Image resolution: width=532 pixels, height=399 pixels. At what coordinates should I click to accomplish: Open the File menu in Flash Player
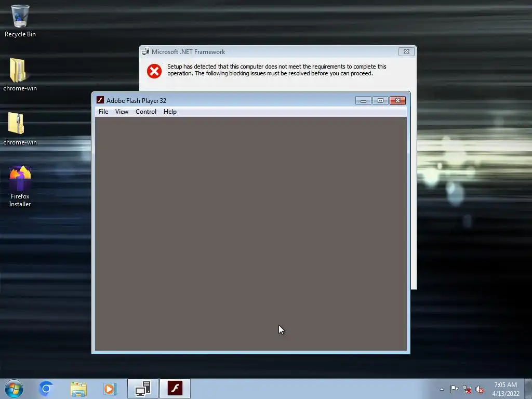[103, 112]
